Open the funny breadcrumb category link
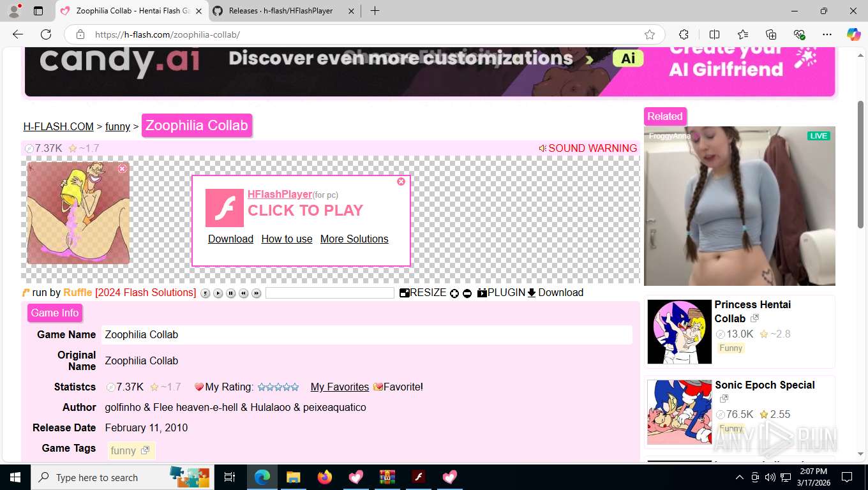Viewport: 868px width, 490px height. pos(117,126)
